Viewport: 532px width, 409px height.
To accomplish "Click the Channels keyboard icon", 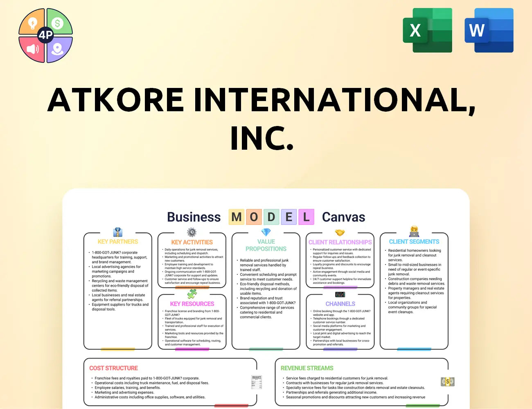I will pyautogui.click(x=340, y=294).
